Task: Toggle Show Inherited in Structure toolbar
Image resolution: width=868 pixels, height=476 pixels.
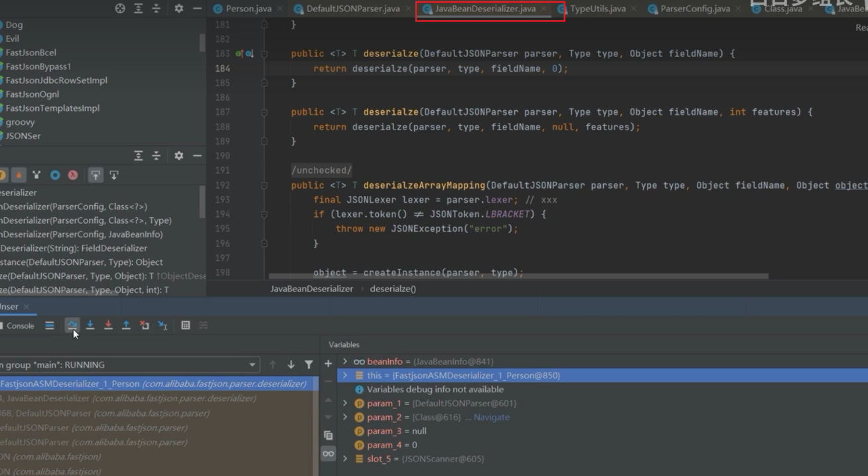Action: [36, 175]
